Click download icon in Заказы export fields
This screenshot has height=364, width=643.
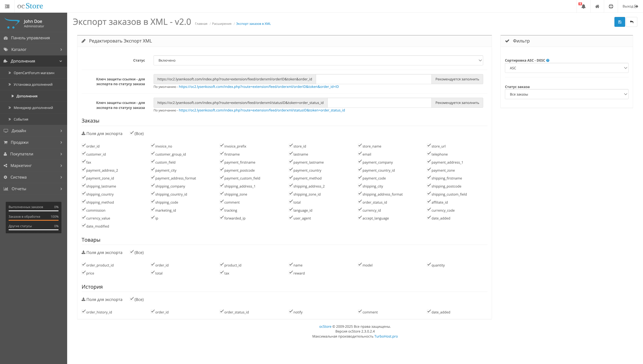click(83, 133)
